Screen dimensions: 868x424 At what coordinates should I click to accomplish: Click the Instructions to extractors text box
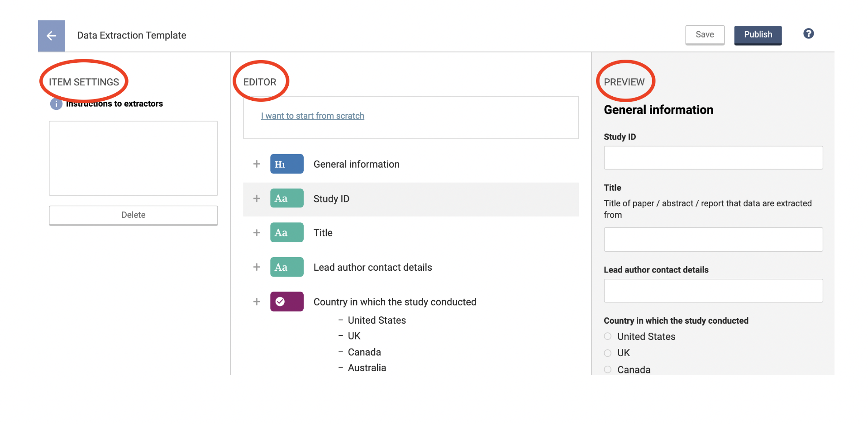click(x=133, y=158)
